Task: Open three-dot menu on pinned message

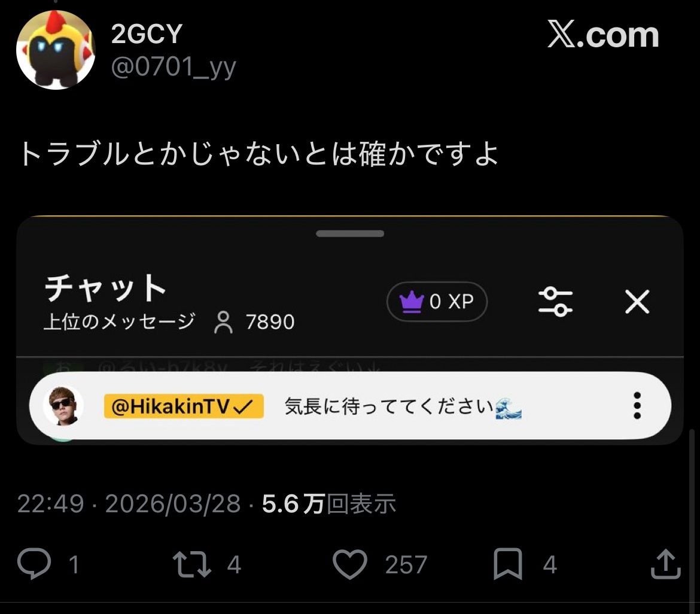Action: (637, 406)
